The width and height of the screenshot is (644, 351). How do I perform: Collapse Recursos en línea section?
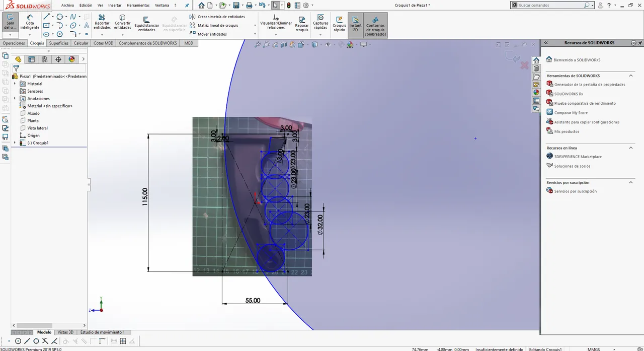[x=631, y=148]
